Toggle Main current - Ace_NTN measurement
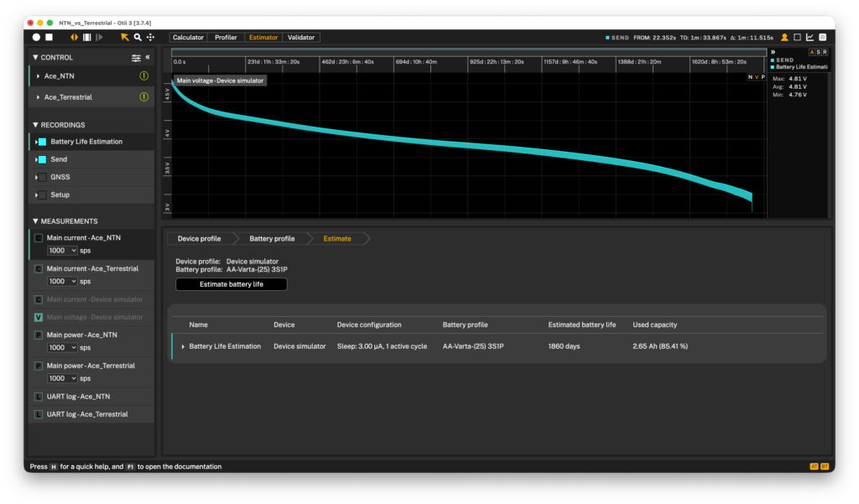 [x=39, y=238]
